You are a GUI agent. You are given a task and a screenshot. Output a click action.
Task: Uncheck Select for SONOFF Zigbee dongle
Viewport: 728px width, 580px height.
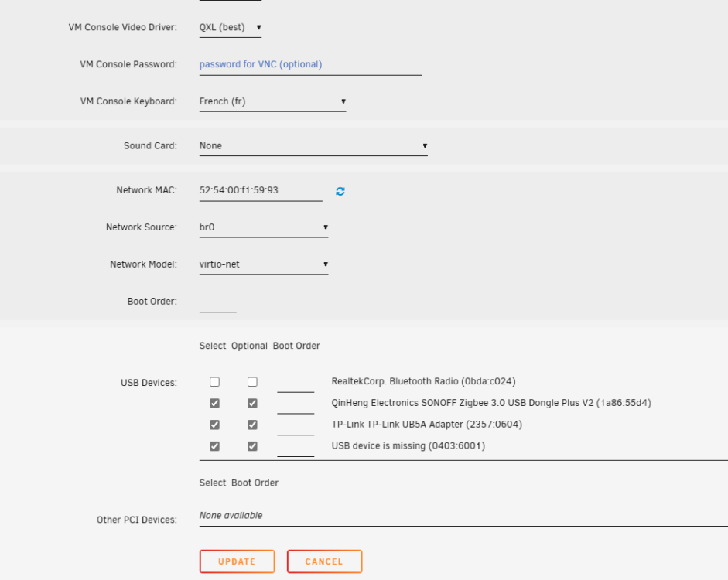pyautogui.click(x=214, y=403)
